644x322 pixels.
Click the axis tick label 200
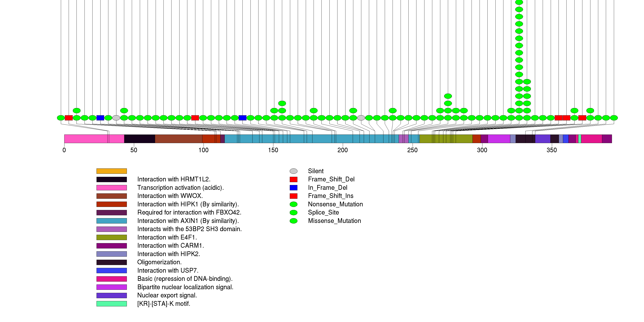pyautogui.click(x=342, y=150)
